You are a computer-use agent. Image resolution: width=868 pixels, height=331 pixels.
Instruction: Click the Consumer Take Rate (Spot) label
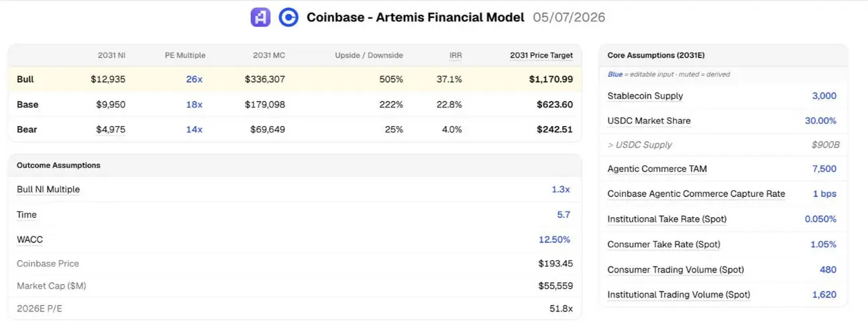click(x=663, y=245)
